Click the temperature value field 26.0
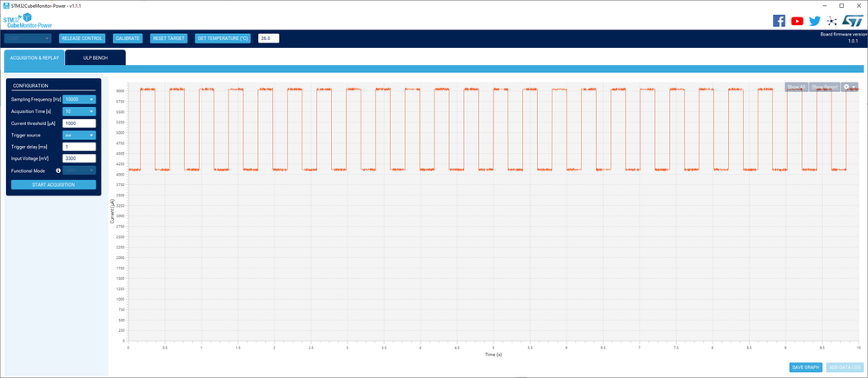Viewport: 868px width, 378px height. coord(268,38)
